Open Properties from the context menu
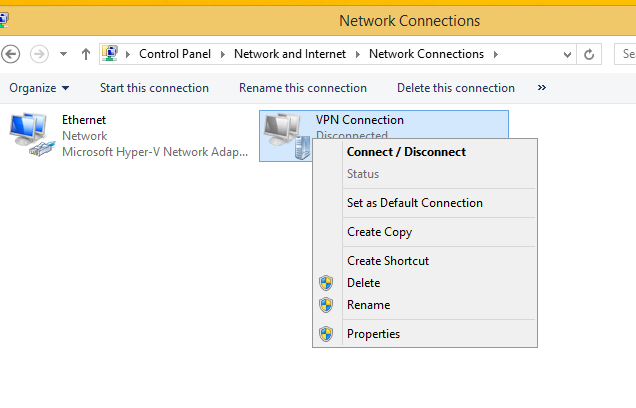The width and height of the screenshot is (636, 408). (425, 334)
